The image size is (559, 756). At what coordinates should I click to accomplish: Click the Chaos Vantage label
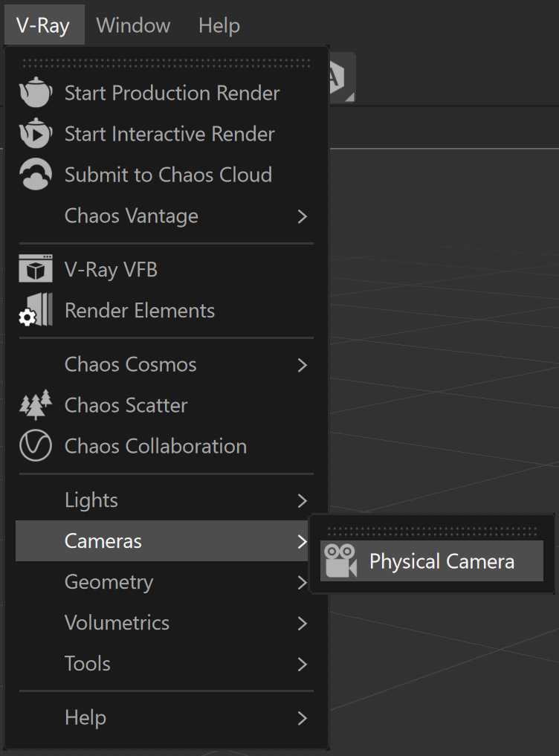point(131,216)
